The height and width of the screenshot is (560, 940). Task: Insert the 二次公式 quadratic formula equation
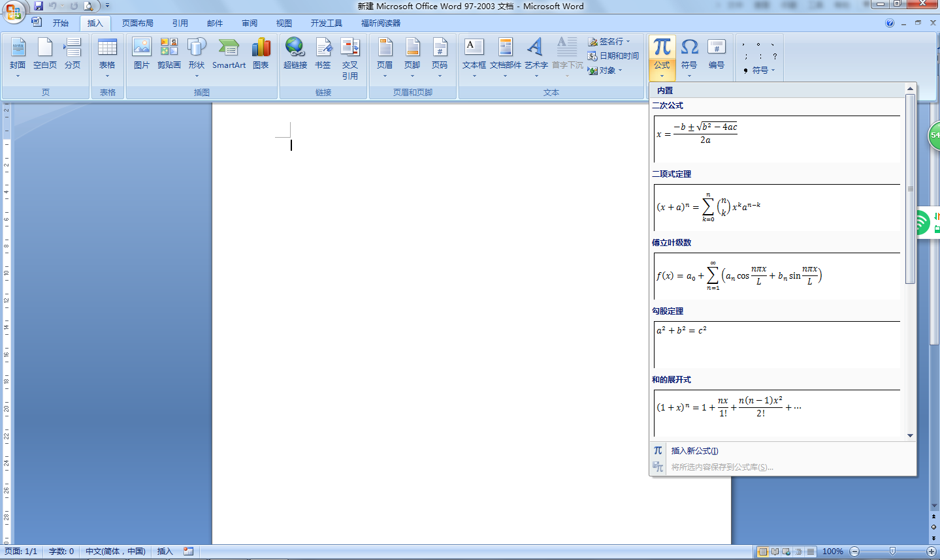pos(777,138)
